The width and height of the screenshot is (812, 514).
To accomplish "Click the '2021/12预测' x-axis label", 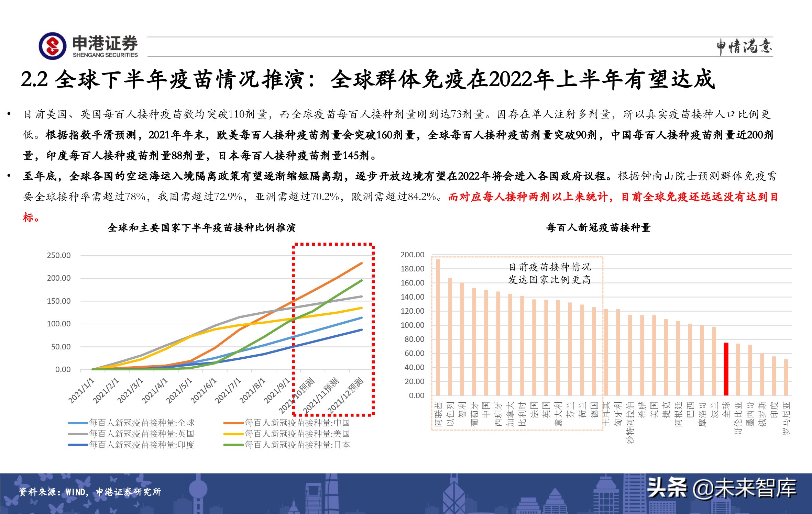I will tap(345, 396).
